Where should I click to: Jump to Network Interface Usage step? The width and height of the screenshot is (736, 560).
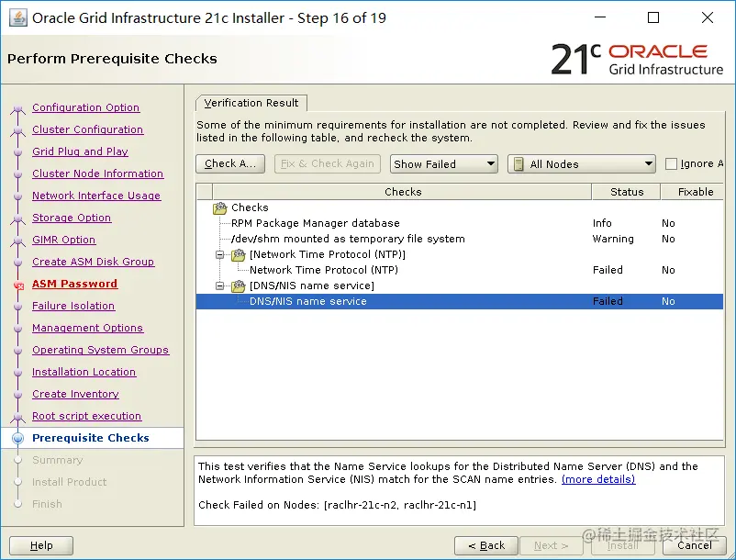(96, 196)
